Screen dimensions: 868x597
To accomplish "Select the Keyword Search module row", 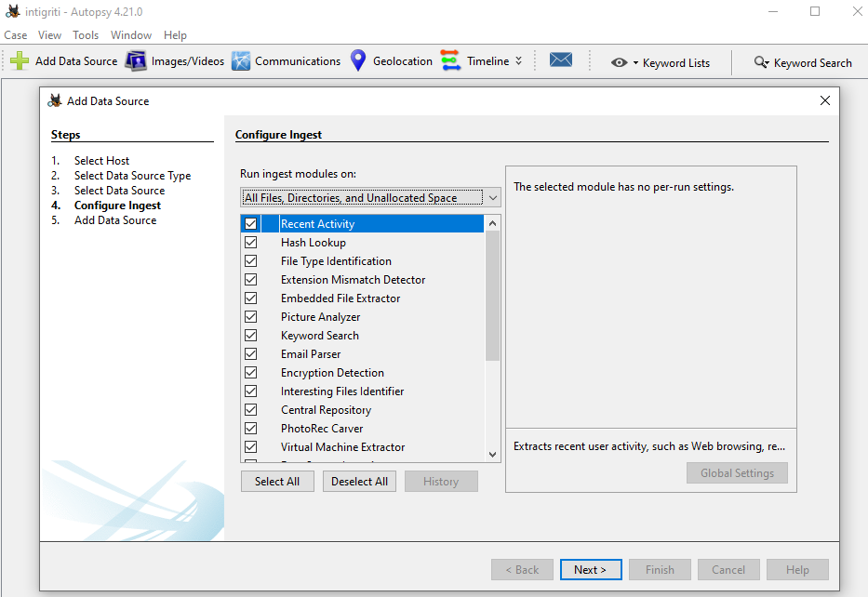I will point(320,335).
